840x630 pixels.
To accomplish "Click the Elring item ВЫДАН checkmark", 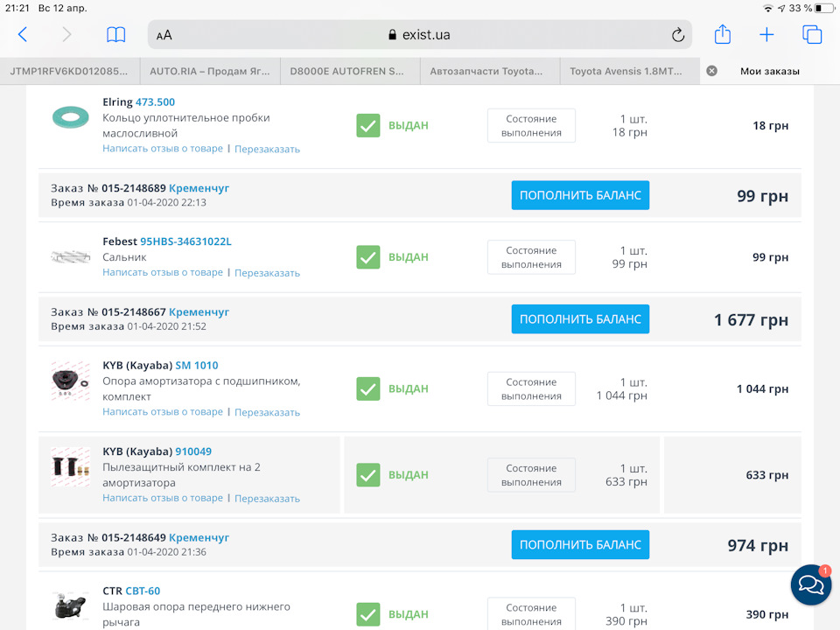I will [x=368, y=125].
